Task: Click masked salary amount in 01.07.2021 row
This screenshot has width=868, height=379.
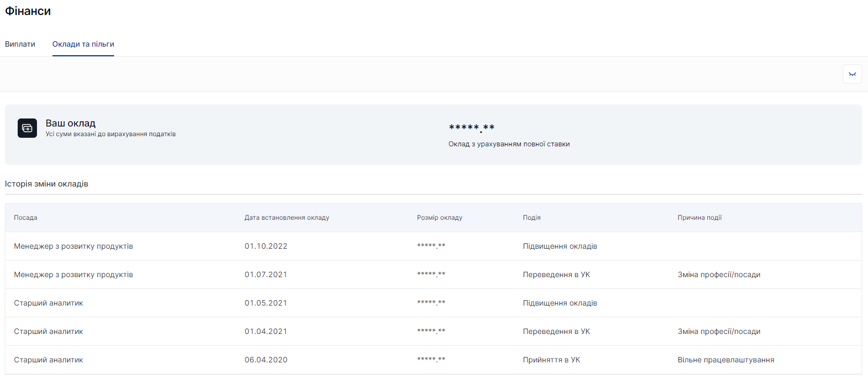Action: click(431, 274)
